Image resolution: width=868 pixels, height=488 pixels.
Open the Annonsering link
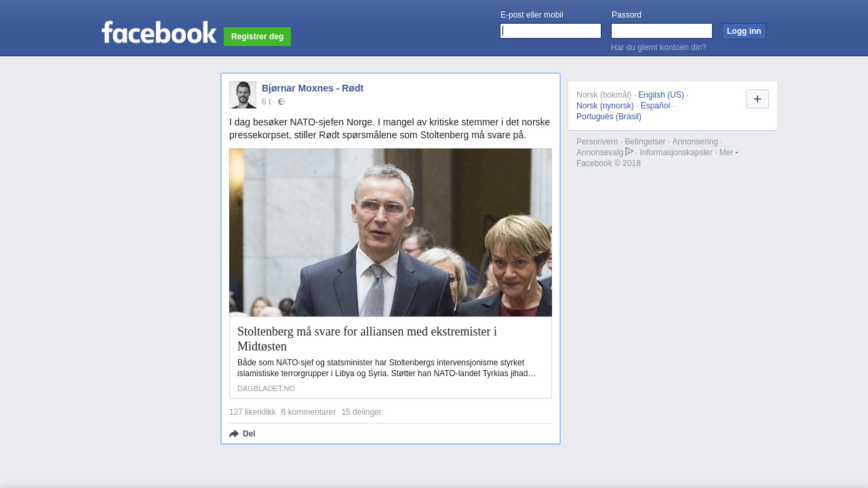(695, 142)
